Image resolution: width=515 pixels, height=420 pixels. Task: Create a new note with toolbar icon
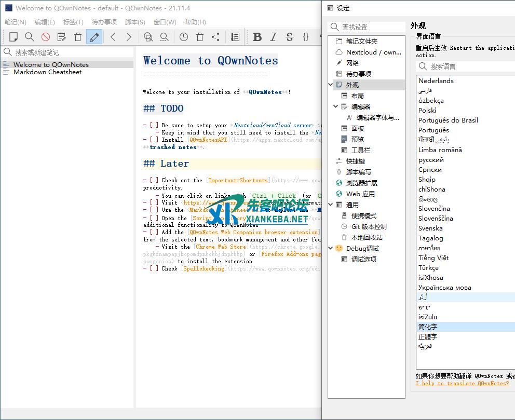point(13,37)
